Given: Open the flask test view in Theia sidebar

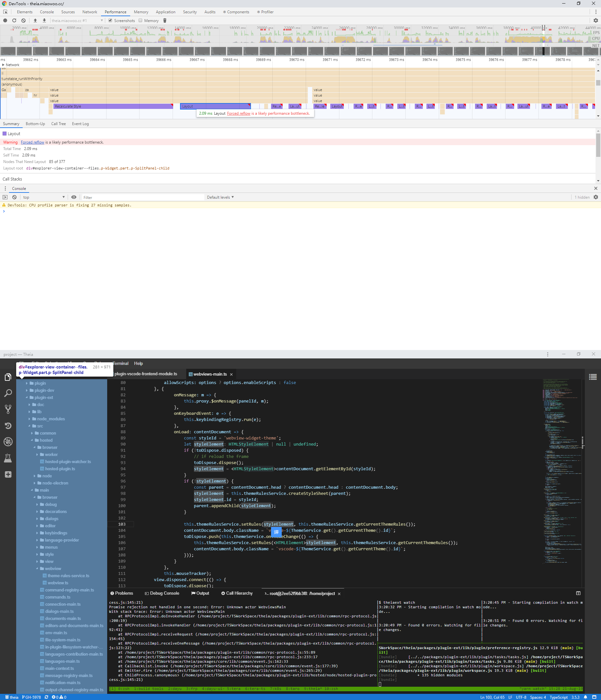Looking at the screenshot, I should point(8,458).
